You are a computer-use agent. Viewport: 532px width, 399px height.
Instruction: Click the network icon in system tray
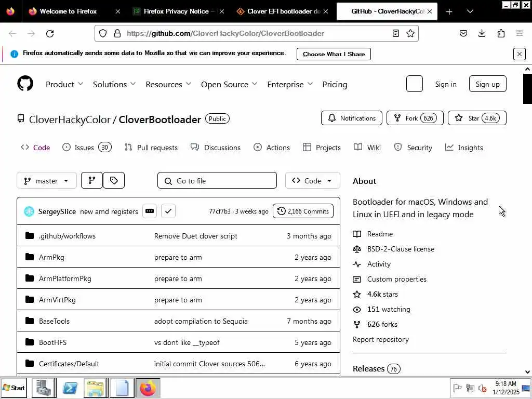point(470,388)
